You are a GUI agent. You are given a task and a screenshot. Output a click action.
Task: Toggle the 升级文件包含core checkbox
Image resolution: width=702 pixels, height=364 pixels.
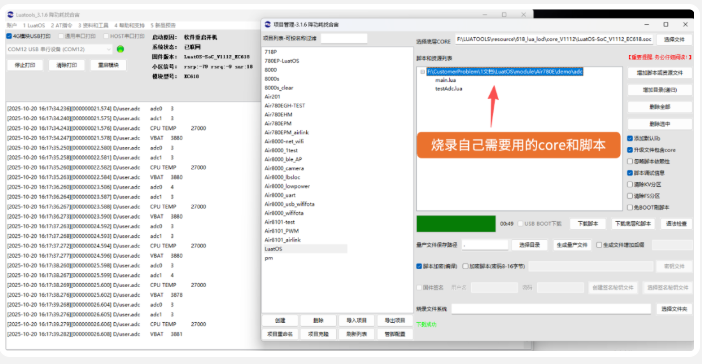pyautogui.click(x=630, y=150)
